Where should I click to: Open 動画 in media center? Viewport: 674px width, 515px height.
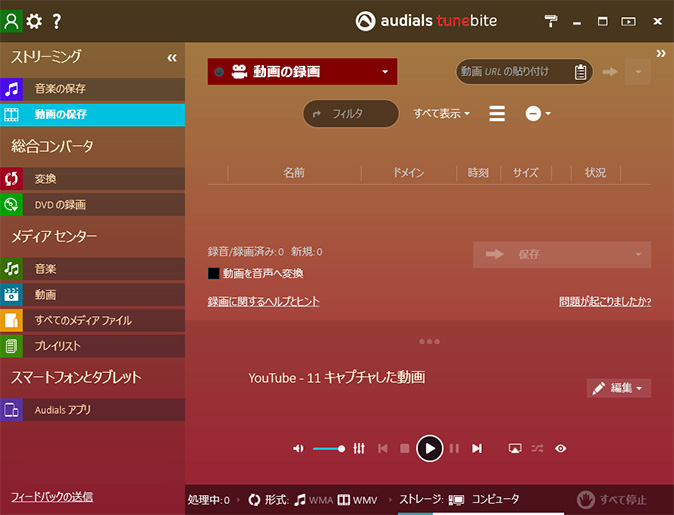(x=92, y=295)
